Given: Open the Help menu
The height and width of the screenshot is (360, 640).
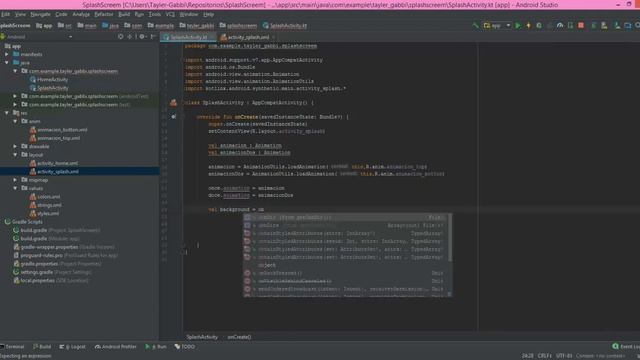Looking at the screenshot, I should tap(209, 14).
